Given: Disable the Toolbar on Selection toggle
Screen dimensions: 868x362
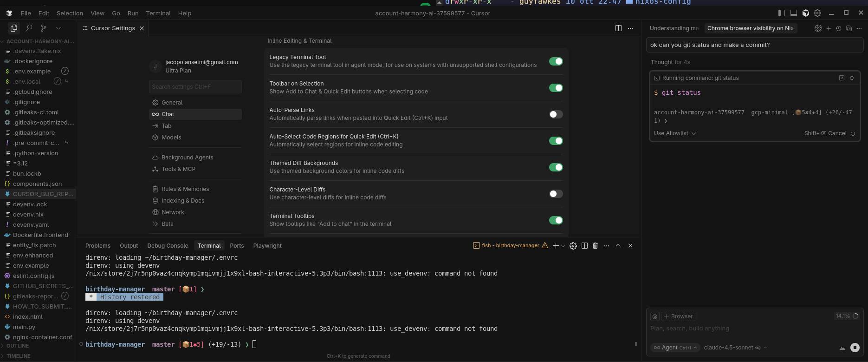Looking at the screenshot, I should 556,88.
